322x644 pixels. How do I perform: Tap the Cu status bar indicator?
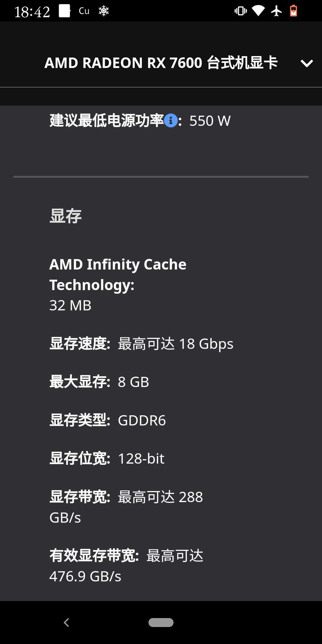pos(84,11)
